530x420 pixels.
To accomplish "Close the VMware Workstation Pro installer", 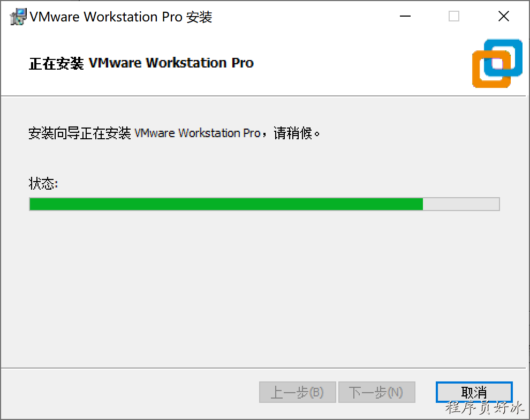I will 504,16.
